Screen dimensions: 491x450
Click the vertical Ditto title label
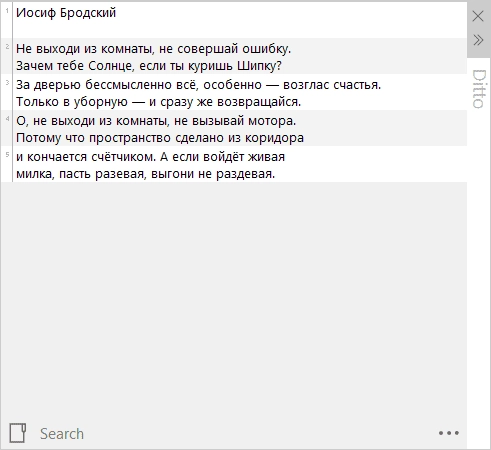click(x=478, y=89)
